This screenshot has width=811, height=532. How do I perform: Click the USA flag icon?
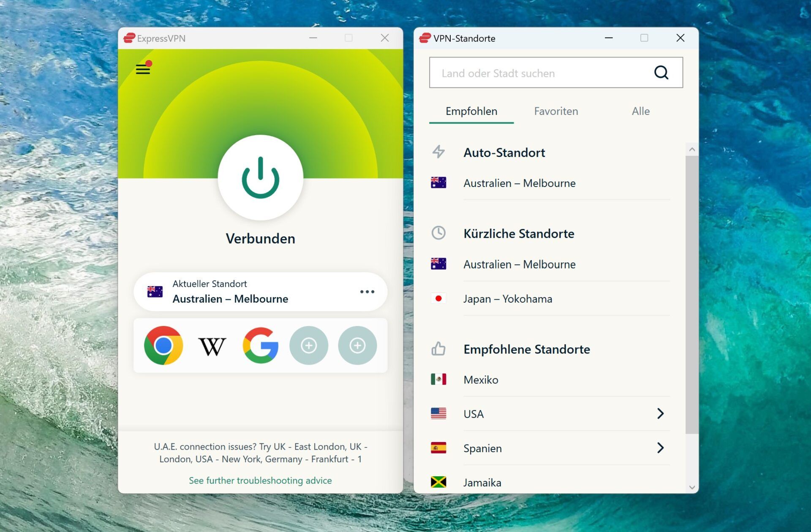[438, 413]
